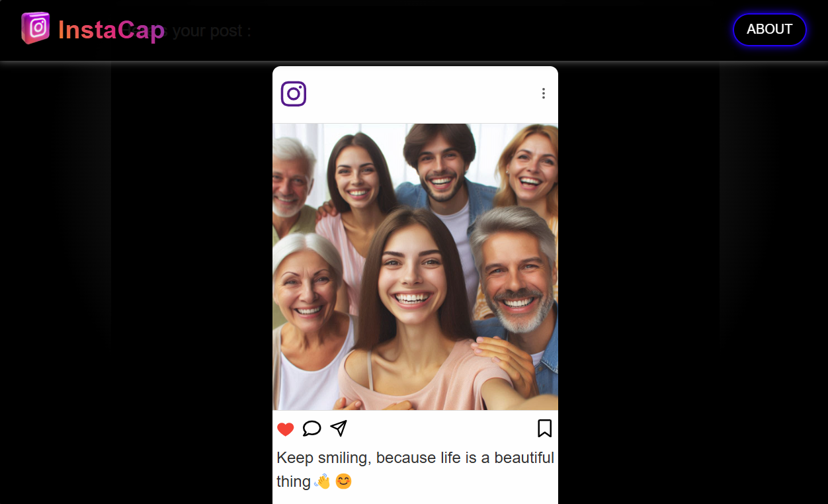Click the waving hand emoji in caption
This screenshot has height=504, width=828.
pyautogui.click(x=322, y=482)
